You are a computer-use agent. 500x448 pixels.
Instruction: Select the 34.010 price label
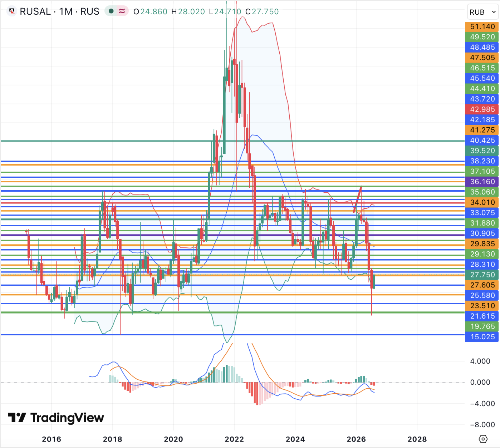click(x=482, y=203)
